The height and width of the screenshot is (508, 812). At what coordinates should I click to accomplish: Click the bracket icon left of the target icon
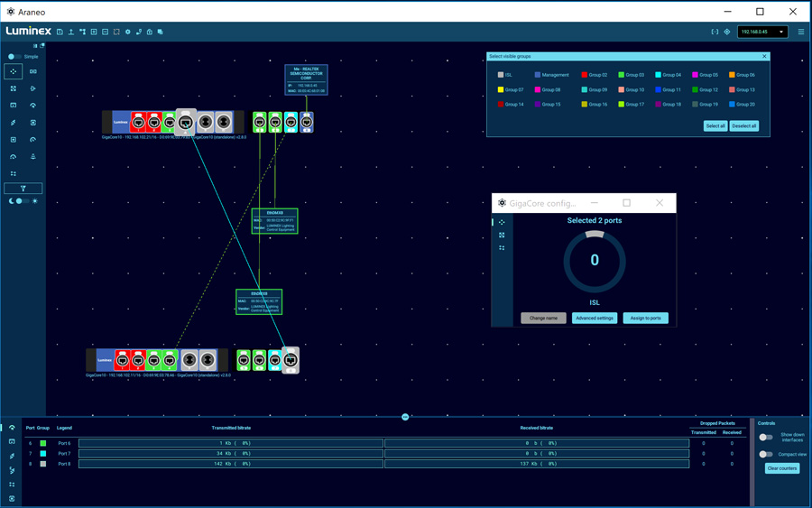pyautogui.click(x=715, y=32)
